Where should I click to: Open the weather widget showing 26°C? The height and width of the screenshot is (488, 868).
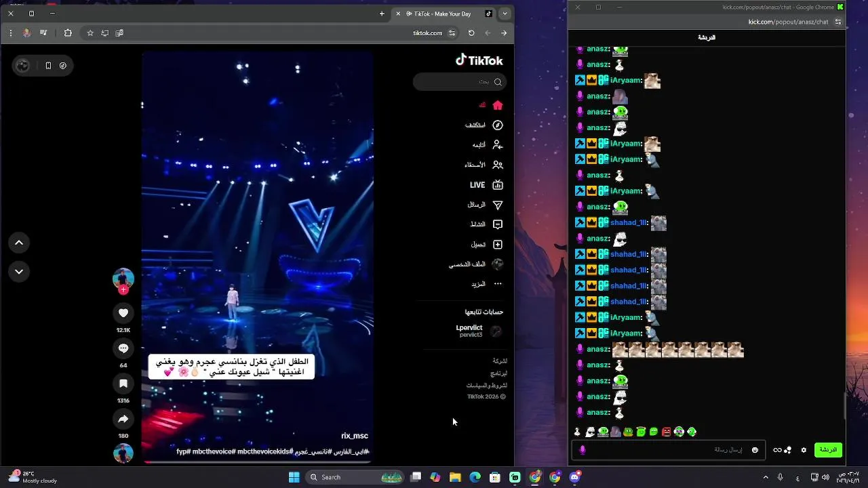(33, 477)
